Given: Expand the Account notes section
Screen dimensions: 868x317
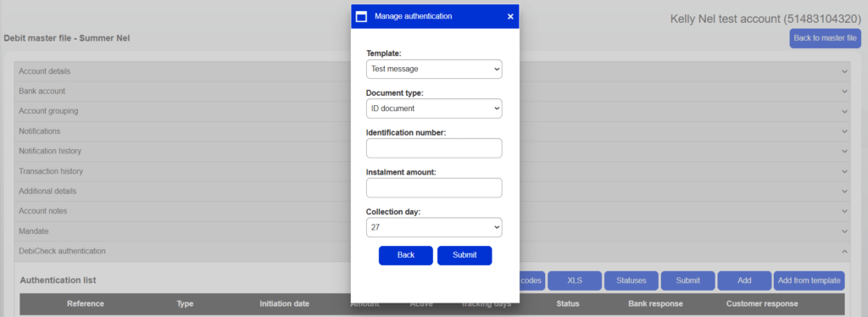Looking at the screenshot, I should point(432,211).
